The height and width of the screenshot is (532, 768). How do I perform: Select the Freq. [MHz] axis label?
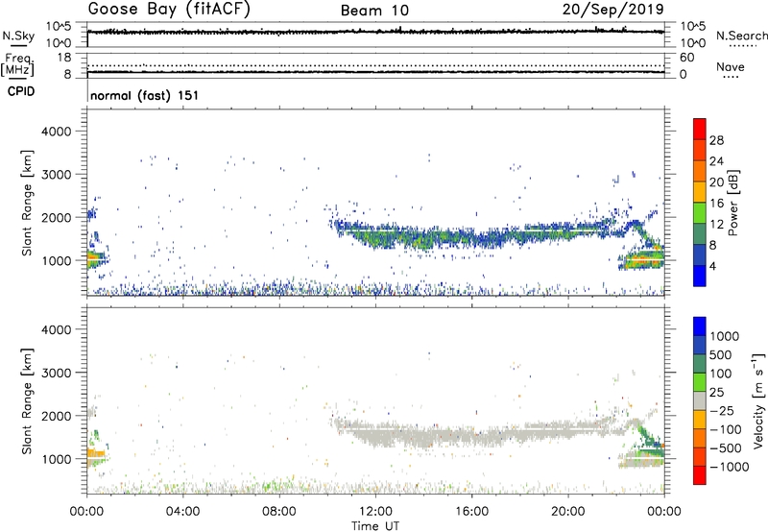click(17, 65)
